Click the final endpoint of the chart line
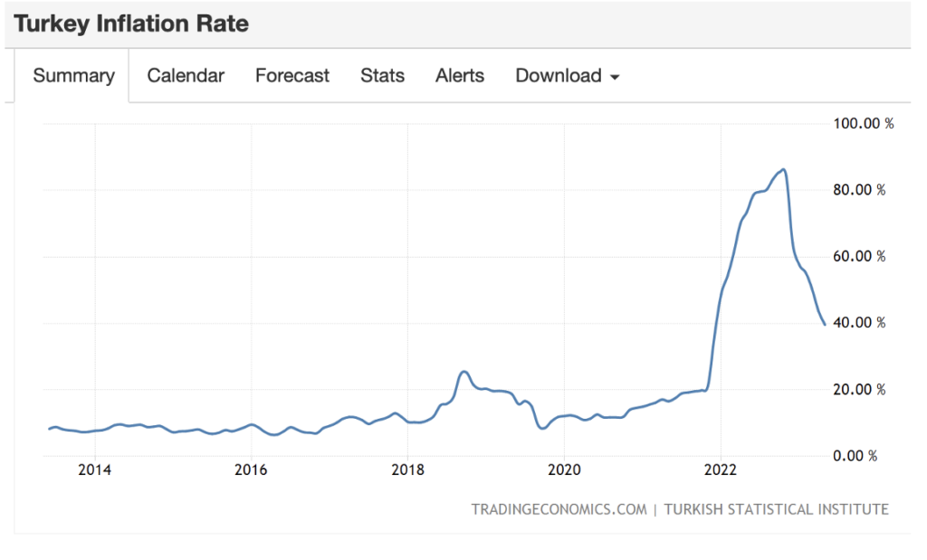This screenshot has width=927, height=560. click(x=824, y=324)
